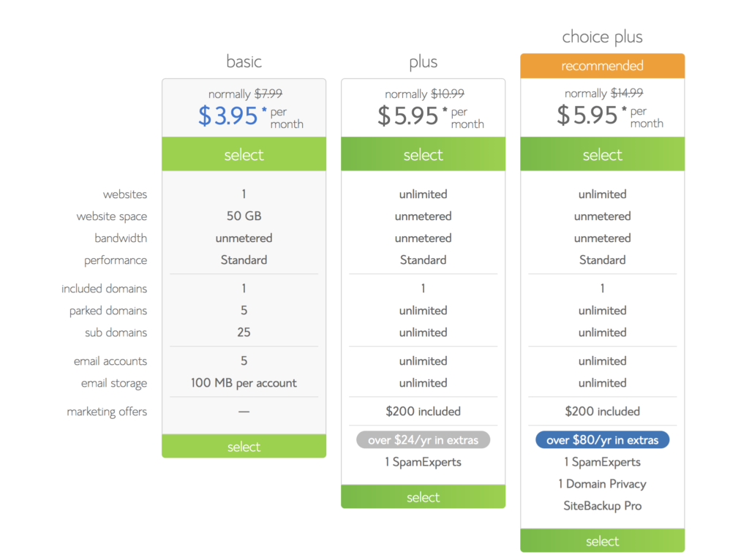Click the choice plus heading
Screen dimensions: 749x560
[602, 36]
